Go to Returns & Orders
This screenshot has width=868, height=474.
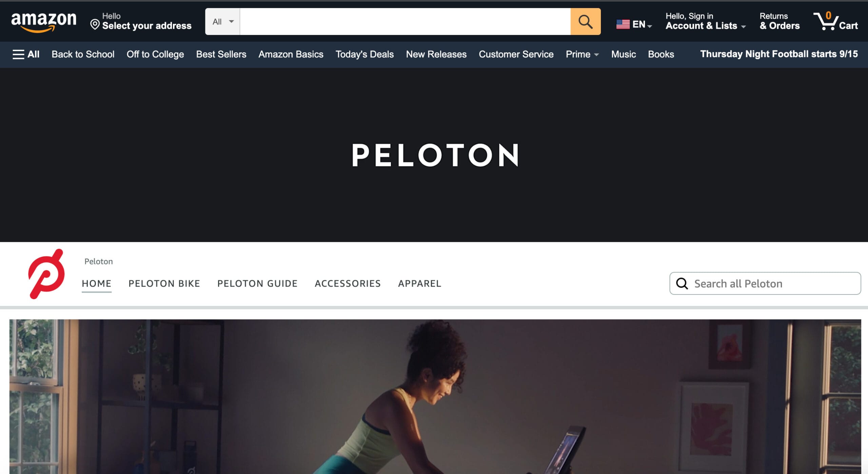click(x=780, y=21)
